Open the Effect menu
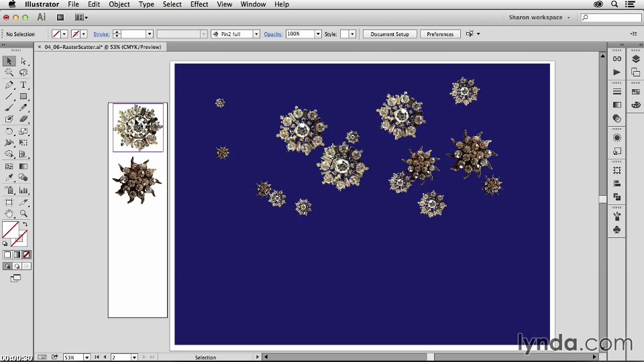Viewport: 644px width, 362px height. tap(199, 4)
